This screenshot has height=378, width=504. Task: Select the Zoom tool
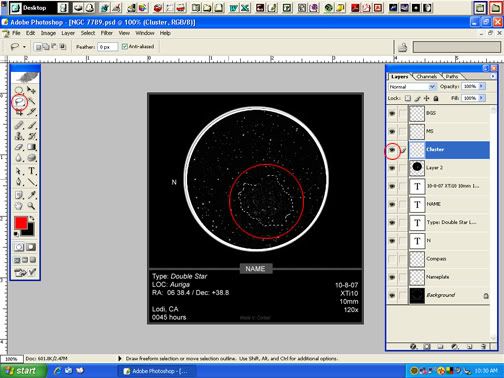point(31,206)
